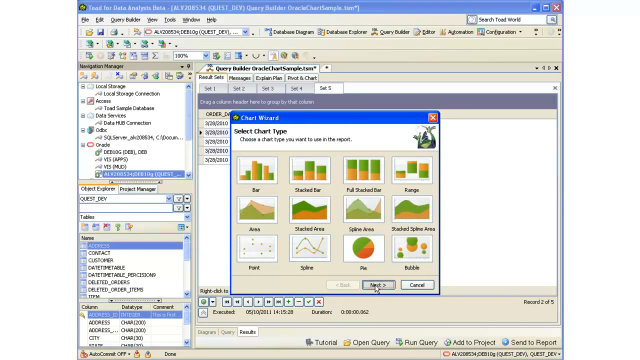Image resolution: width=640 pixels, height=360 pixels.
Task: Click the add record plus icon
Action: [289, 302]
